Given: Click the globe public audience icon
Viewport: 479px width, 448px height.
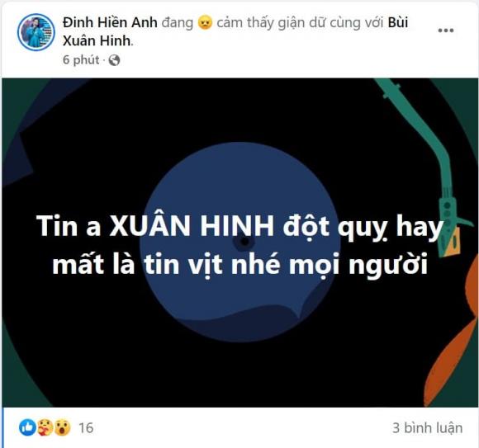Looking at the screenshot, I should 114,60.
